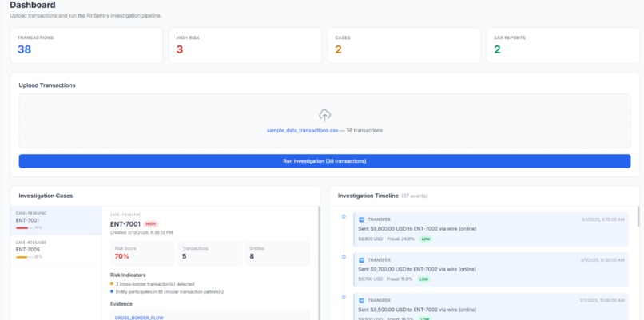
Task: Click the Cases 2 stat card
Action: point(404,45)
